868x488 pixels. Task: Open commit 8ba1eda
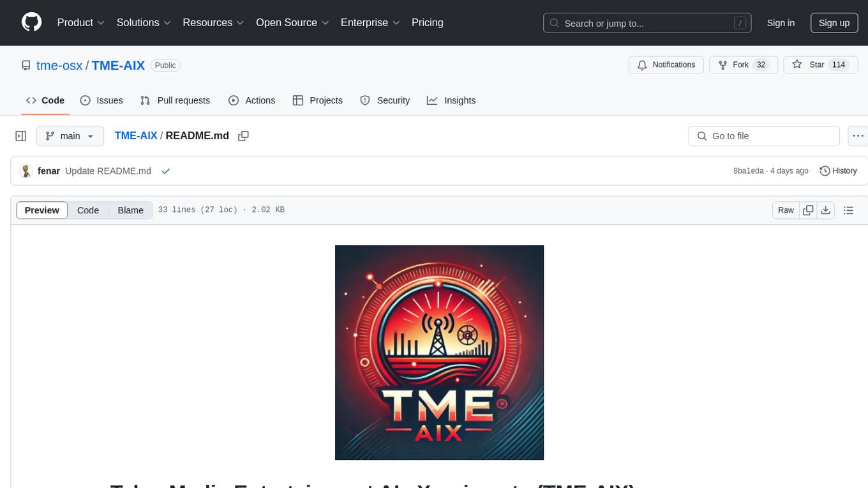pos(749,171)
